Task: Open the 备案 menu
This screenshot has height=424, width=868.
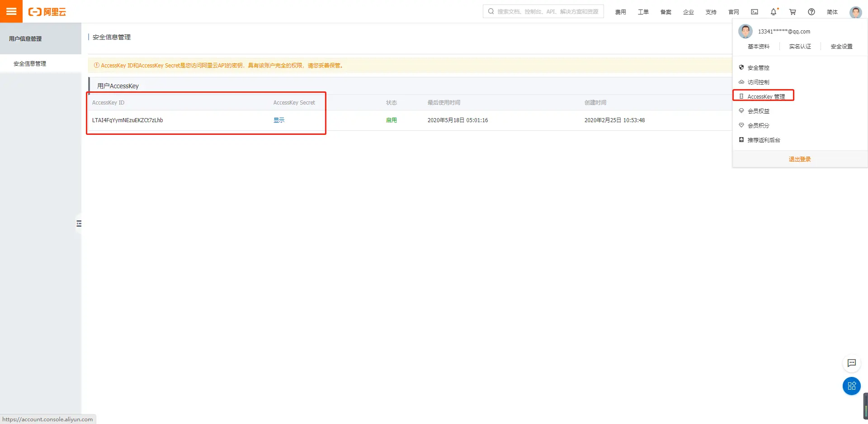Action: 666,12
